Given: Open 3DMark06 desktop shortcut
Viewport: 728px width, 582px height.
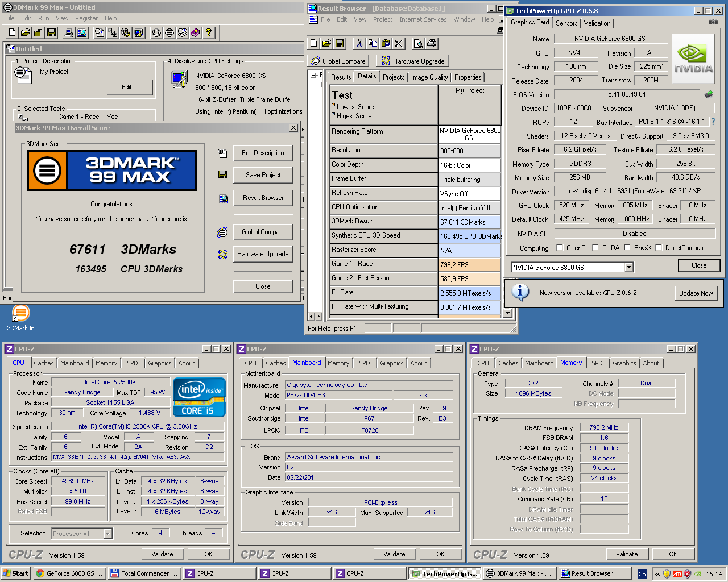Looking at the screenshot, I should tap(20, 318).
